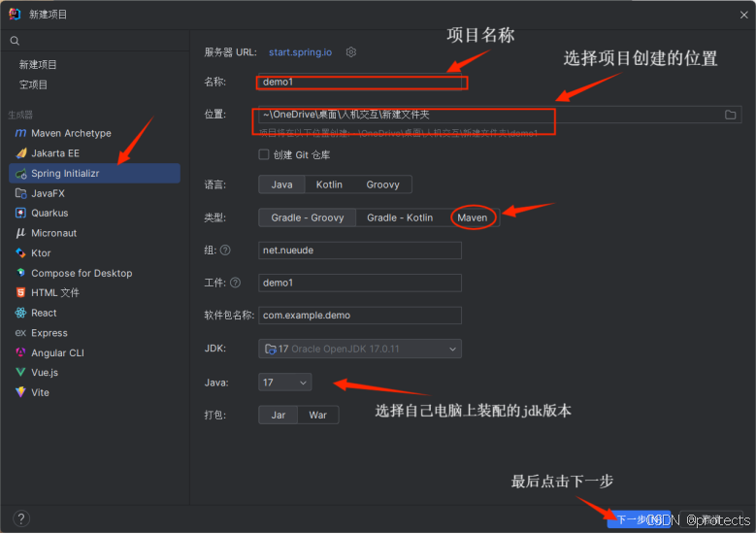
Task: Click the HTML5 file icon
Action: (x=20, y=293)
